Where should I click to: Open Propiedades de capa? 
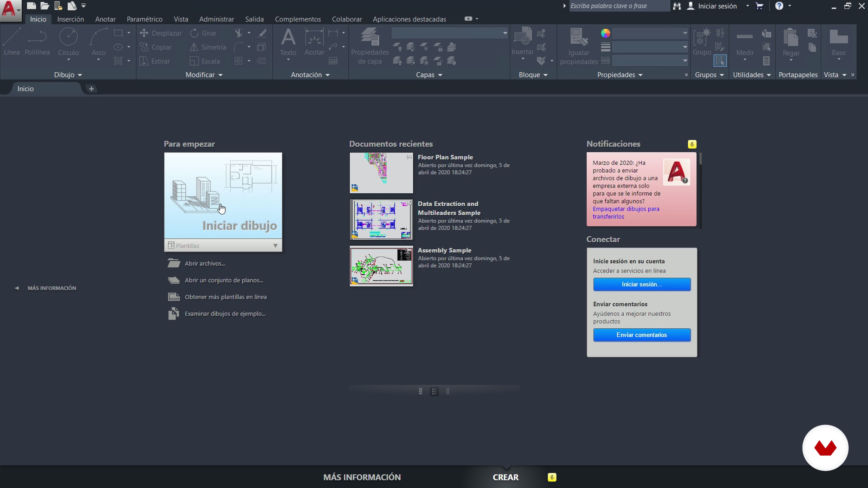[370, 46]
